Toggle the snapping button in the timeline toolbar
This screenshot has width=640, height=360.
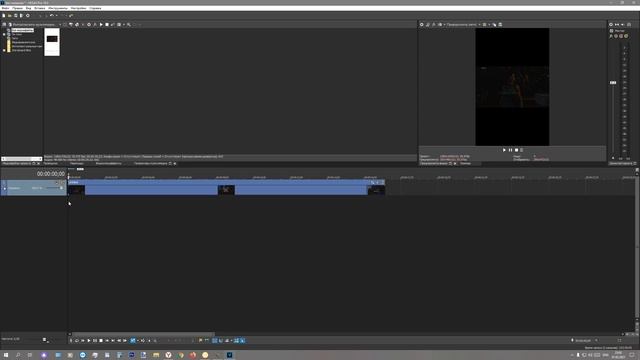point(215,340)
